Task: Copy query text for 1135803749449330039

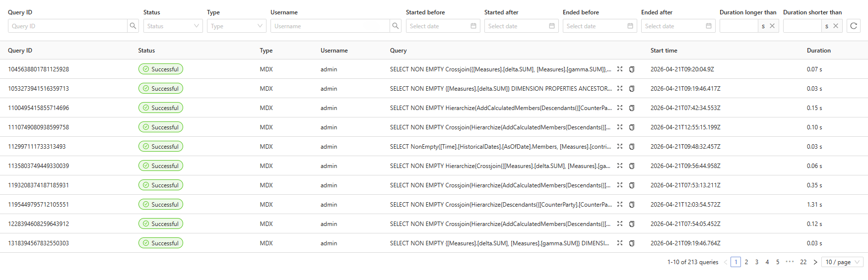Action: 632,166
